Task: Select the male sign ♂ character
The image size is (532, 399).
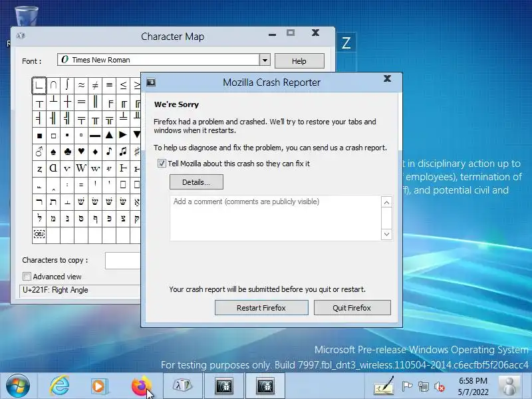Action: coord(39,152)
